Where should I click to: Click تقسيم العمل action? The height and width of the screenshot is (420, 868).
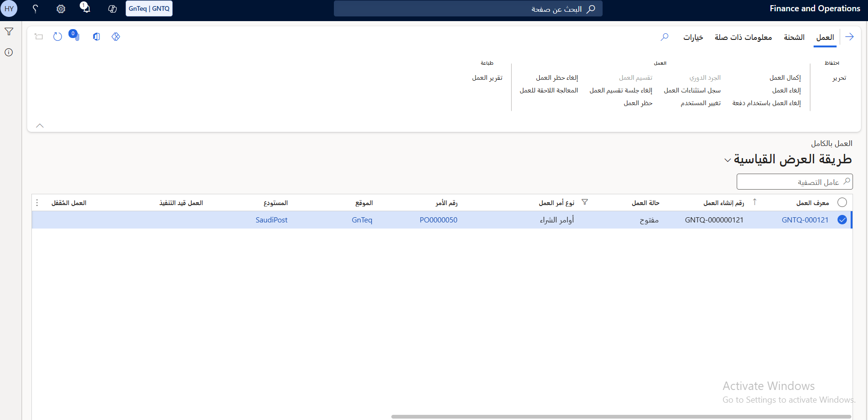tap(635, 78)
